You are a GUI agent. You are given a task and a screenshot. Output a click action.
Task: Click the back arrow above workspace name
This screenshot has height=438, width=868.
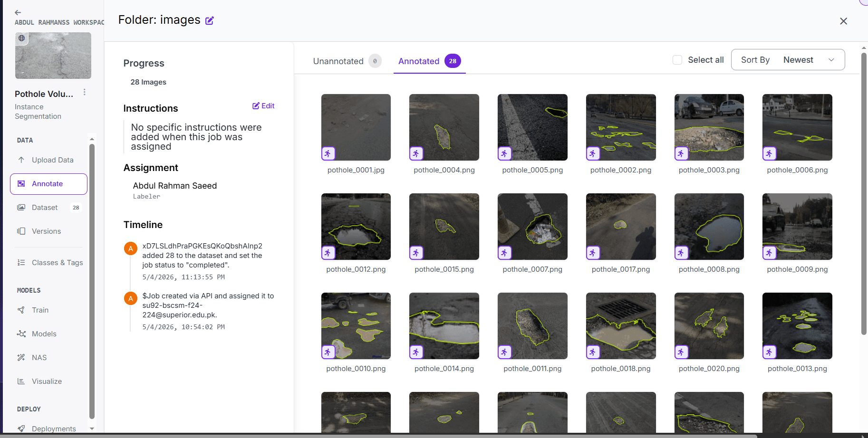point(18,12)
